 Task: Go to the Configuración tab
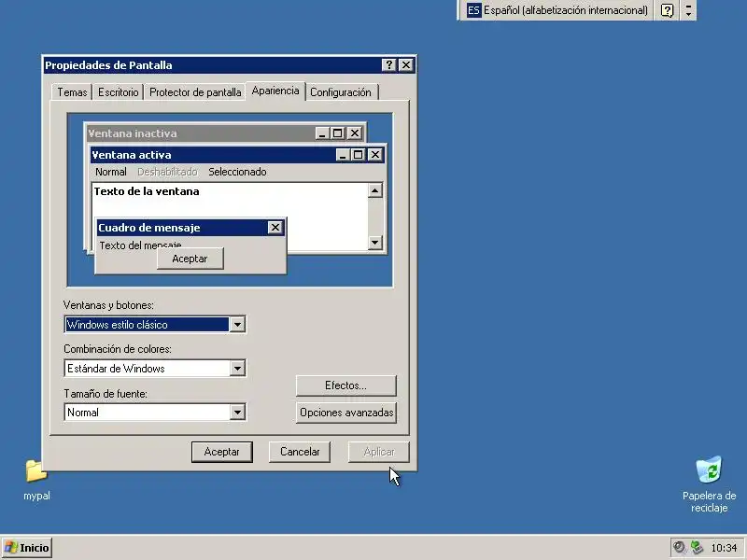coord(341,92)
